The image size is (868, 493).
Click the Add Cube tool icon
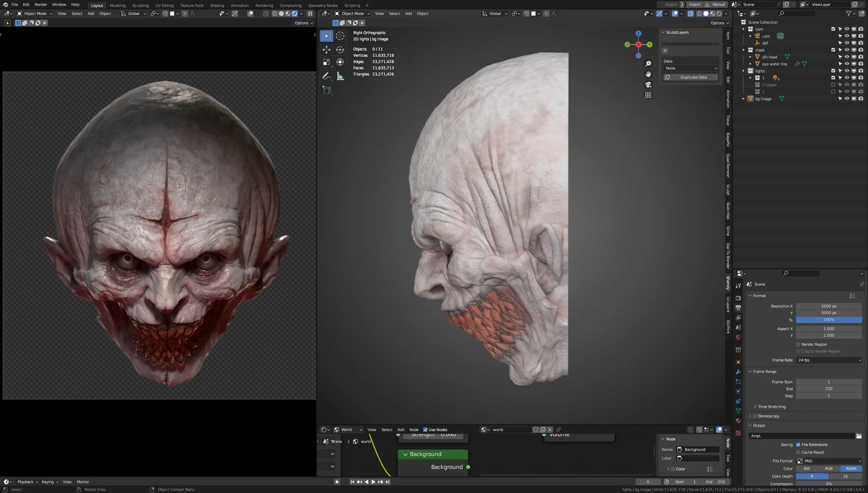pos(326,90)
